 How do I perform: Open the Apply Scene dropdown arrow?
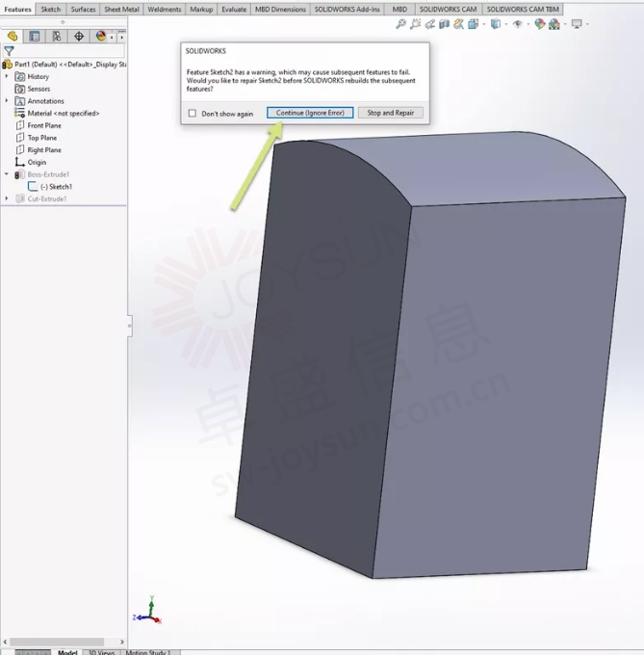click(x=565, y=24)
